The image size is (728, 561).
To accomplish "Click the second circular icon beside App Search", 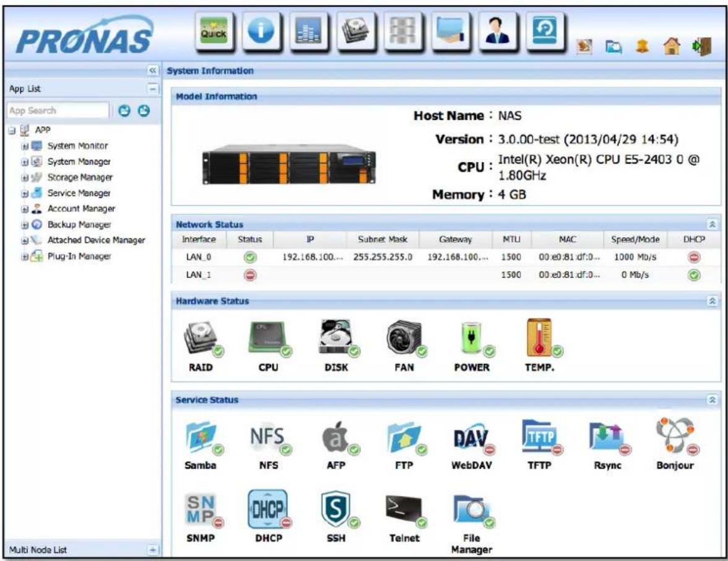I will 144,110.
